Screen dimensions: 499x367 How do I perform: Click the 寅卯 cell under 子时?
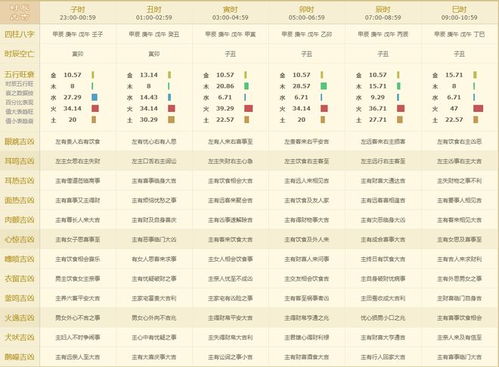78,54
